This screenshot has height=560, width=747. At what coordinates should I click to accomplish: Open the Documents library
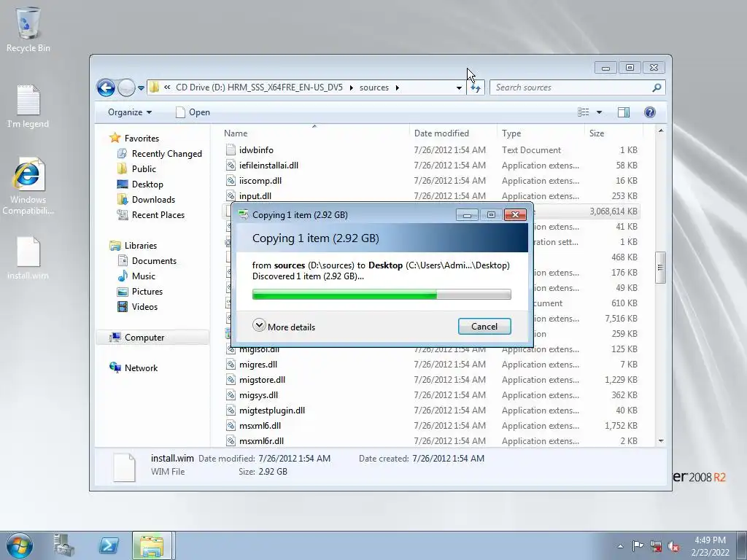[154, 261]
